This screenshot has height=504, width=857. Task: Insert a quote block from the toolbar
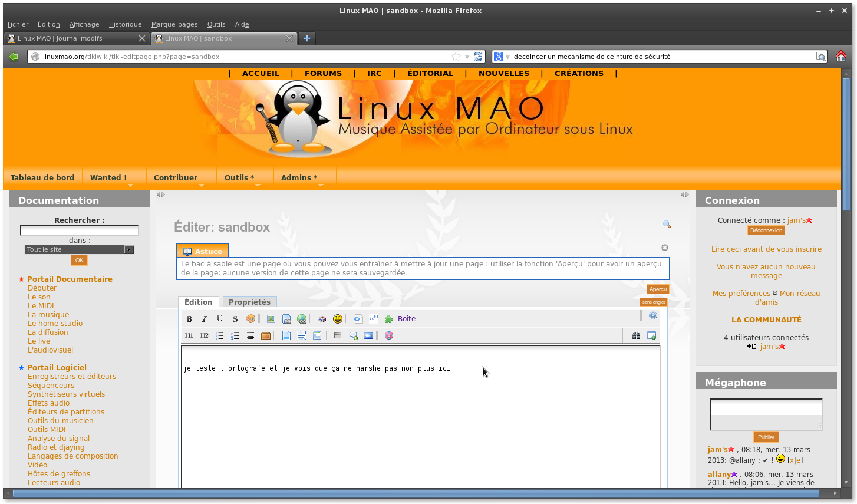(374, 319)
